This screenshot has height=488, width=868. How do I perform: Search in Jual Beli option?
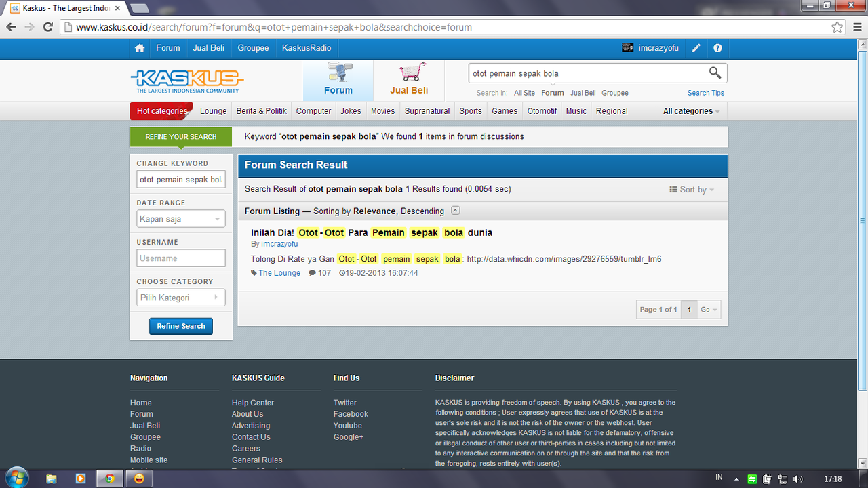[583, 93]
